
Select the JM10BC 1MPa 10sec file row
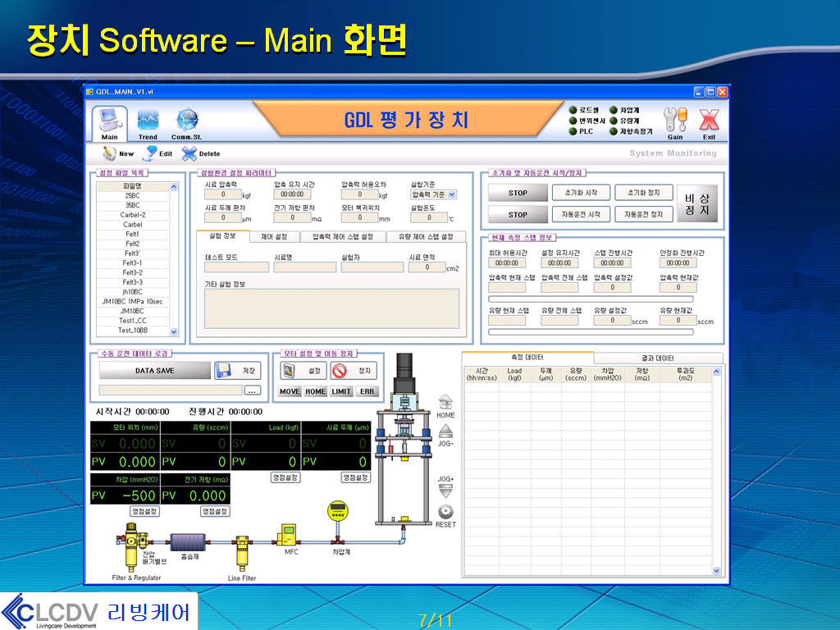click(x=133, y=302)
